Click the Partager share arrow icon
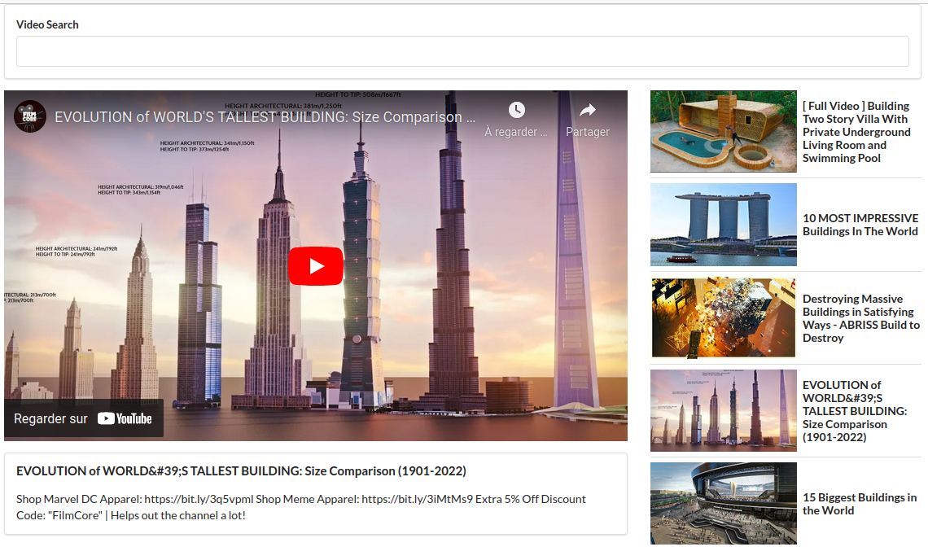Viewport: 928px width, 560px height. tap(587, 110)
